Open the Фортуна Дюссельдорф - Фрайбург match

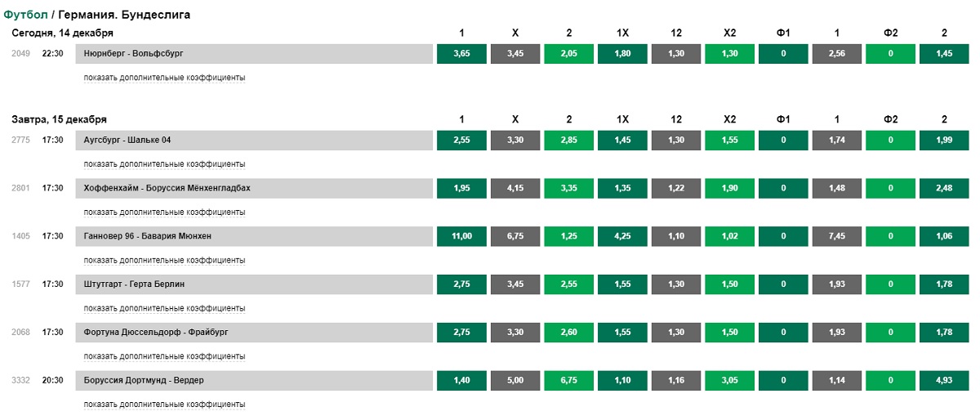pyautogui.click(x=254, y=333)
